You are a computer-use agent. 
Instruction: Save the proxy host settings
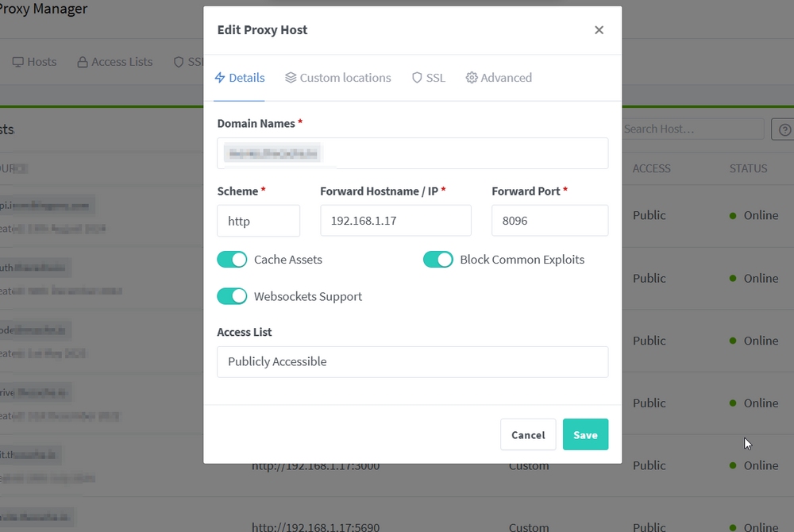pos(585,434)
